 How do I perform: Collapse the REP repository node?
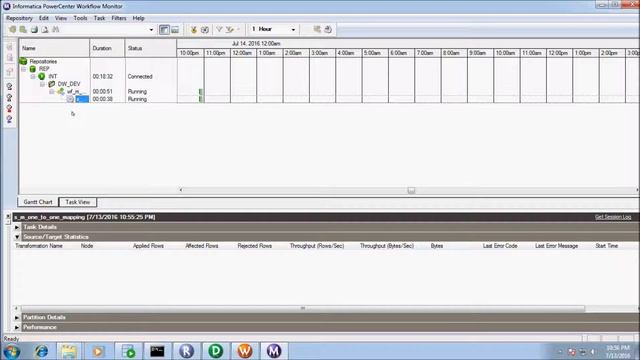point(24,69)
